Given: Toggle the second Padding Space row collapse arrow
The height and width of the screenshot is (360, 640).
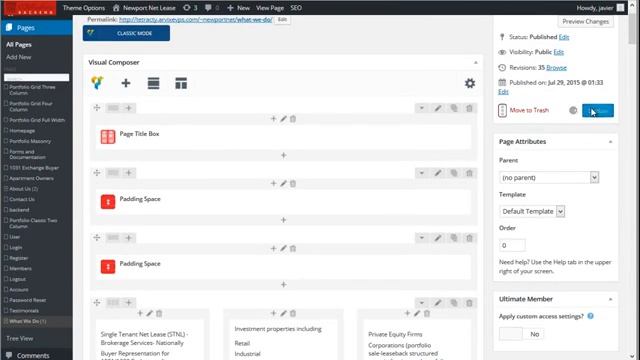Looking at the screenshot, I should [x=422, y=238].
